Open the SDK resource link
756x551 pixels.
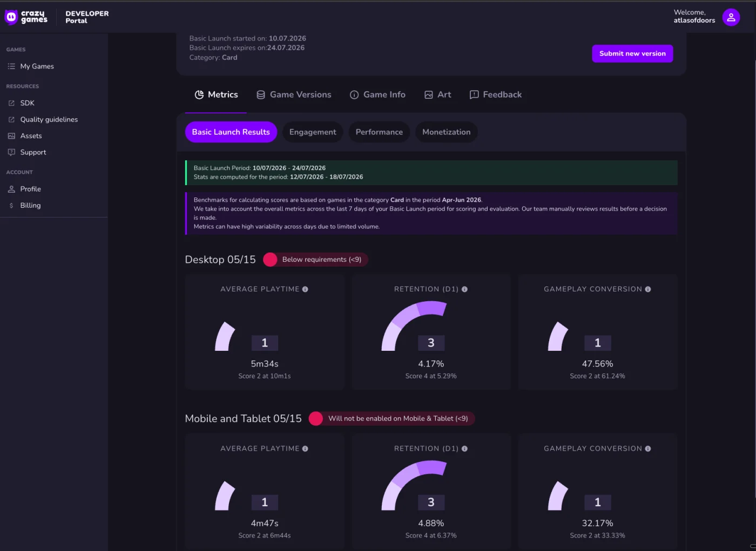coord(28,103)
